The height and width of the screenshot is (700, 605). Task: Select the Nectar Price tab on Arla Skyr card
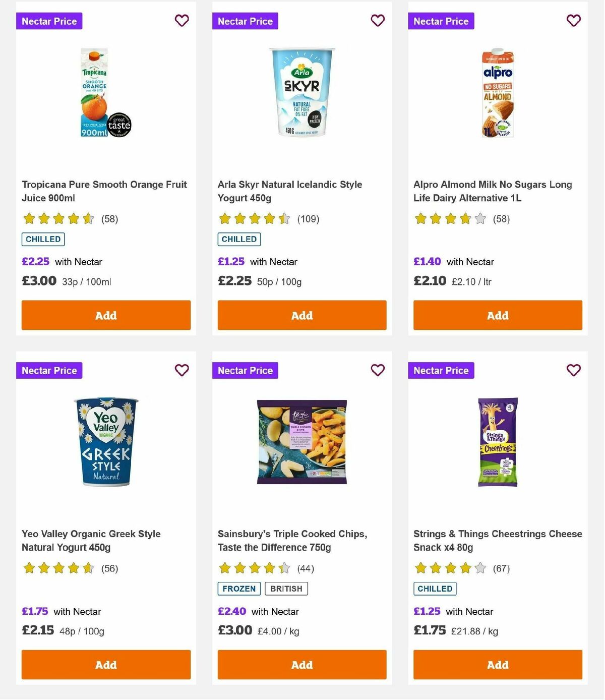[x=245, y=21]
